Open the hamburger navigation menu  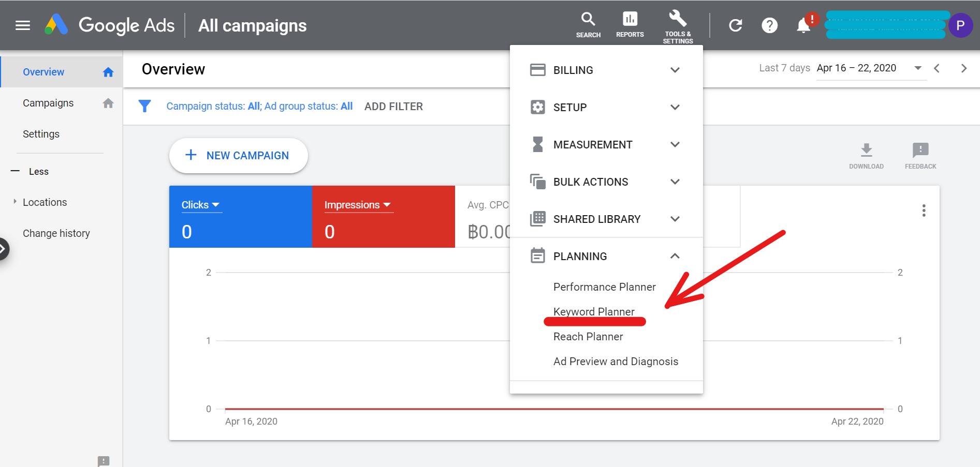click(22, 25)
